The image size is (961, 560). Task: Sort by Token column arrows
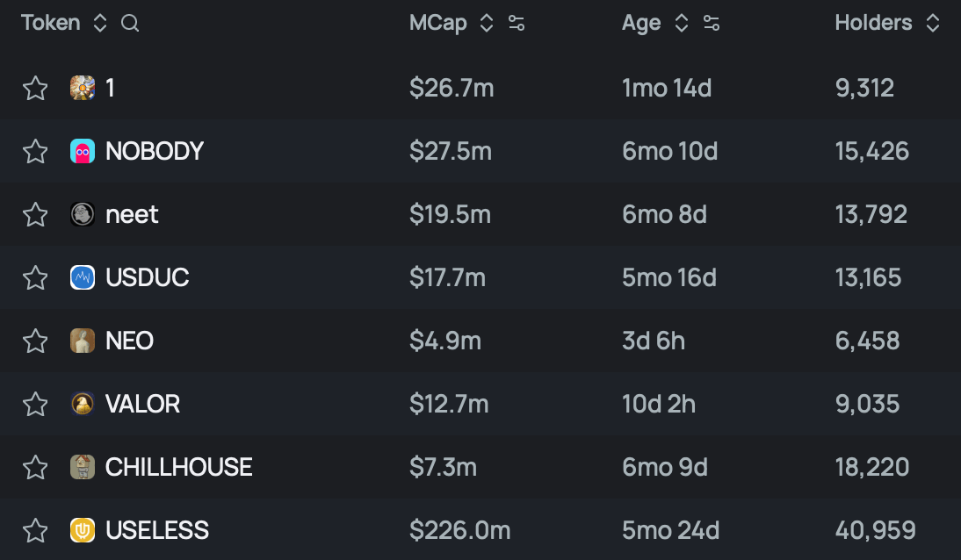coord(100,24)
